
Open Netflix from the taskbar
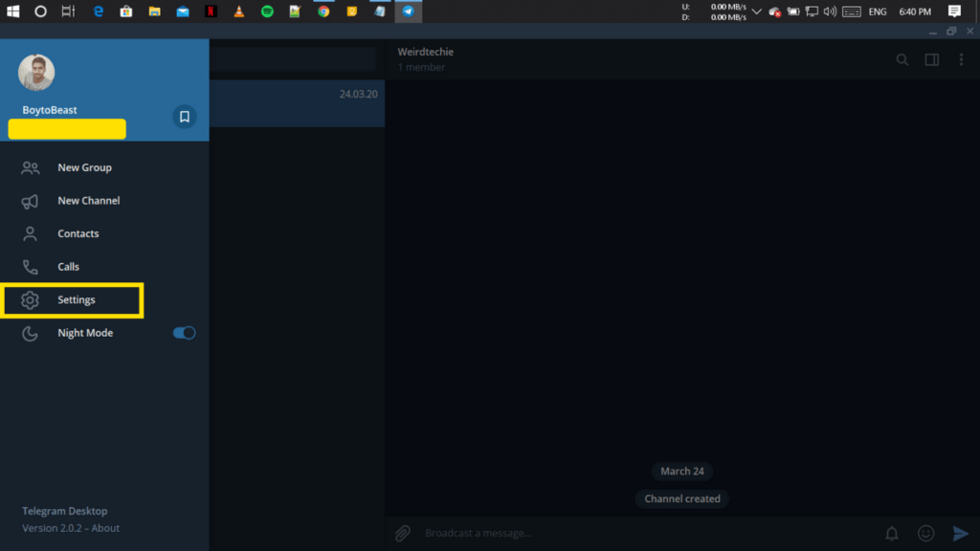click(x=211, y=11)
